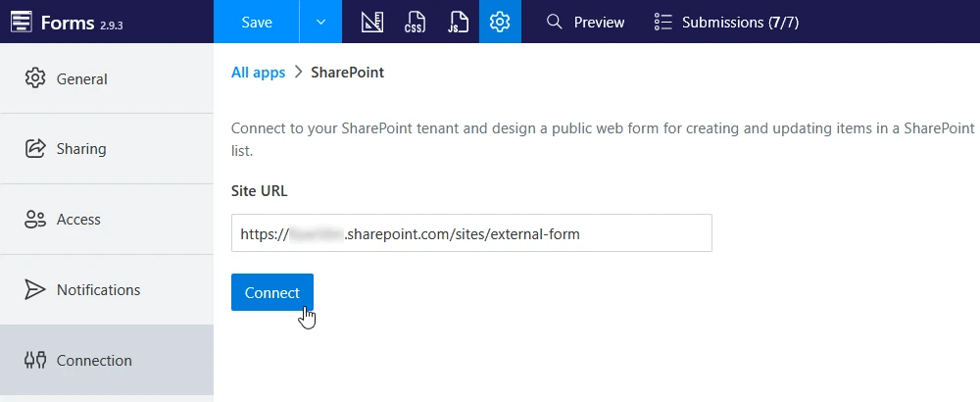The image size is (980, 402).
Task: Click the Preview magnifier icon
Action: click(555, 22)
